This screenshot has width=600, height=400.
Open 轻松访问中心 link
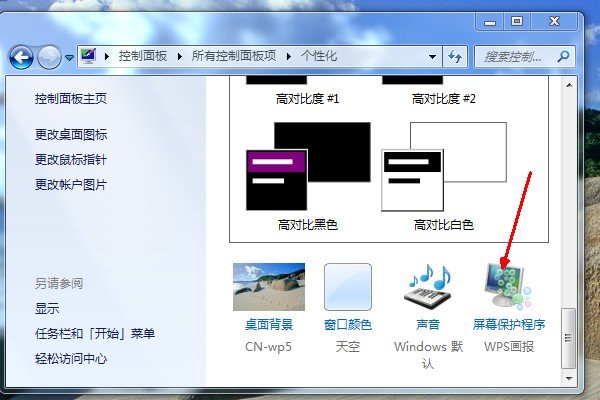[x=71, y=359]
